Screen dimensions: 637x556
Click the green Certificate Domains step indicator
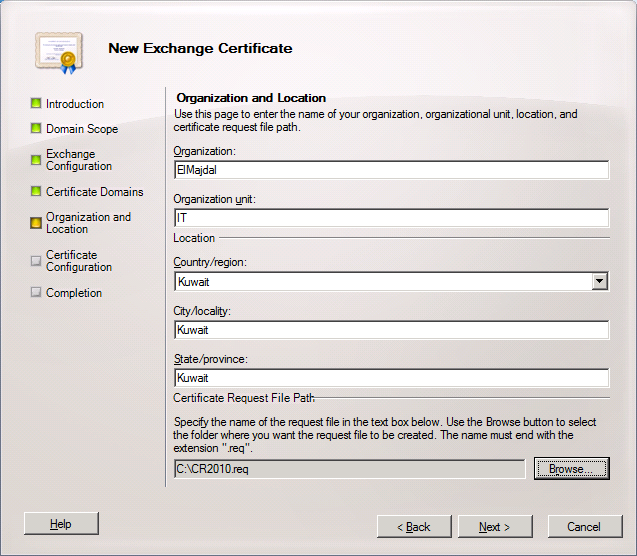[36, 191]
